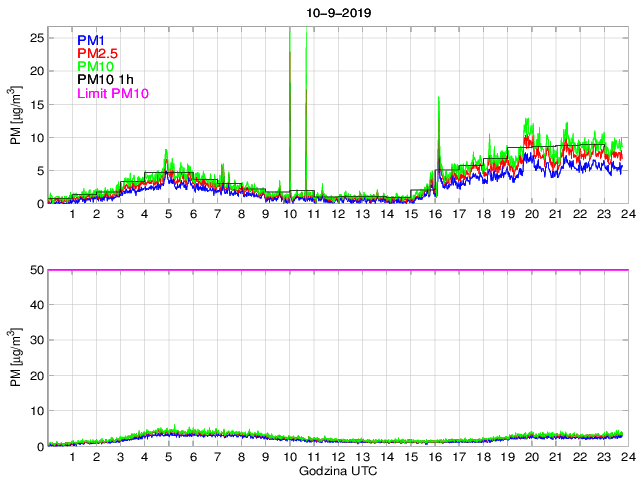640x480 pixels.
Task: Select the bottom chart's PM y-axis label
Action: tap(15, 357)
